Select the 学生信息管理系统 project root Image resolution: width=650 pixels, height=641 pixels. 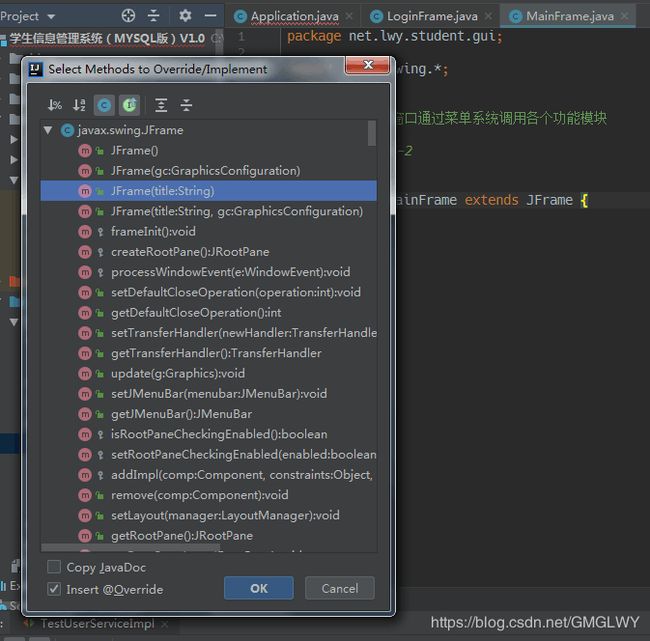coord(107,39)
